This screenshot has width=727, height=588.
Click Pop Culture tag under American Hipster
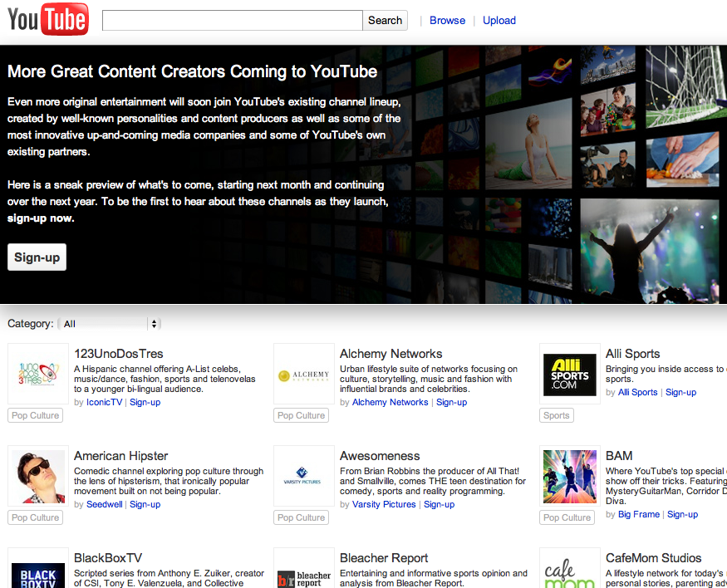[35, 517]
